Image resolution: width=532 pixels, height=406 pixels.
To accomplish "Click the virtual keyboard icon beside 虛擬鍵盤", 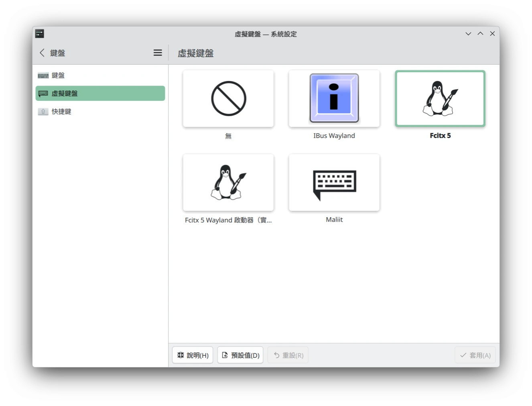I will (43, 93).
